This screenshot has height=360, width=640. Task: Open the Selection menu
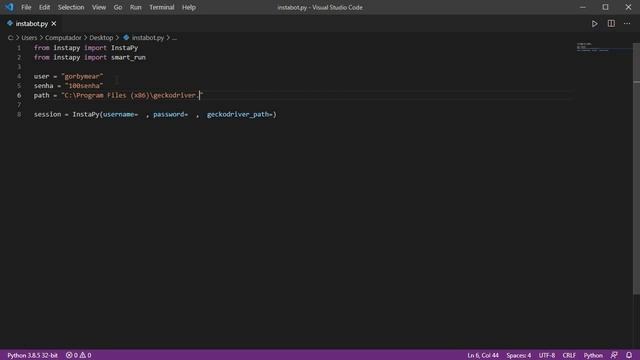[71, 7]
